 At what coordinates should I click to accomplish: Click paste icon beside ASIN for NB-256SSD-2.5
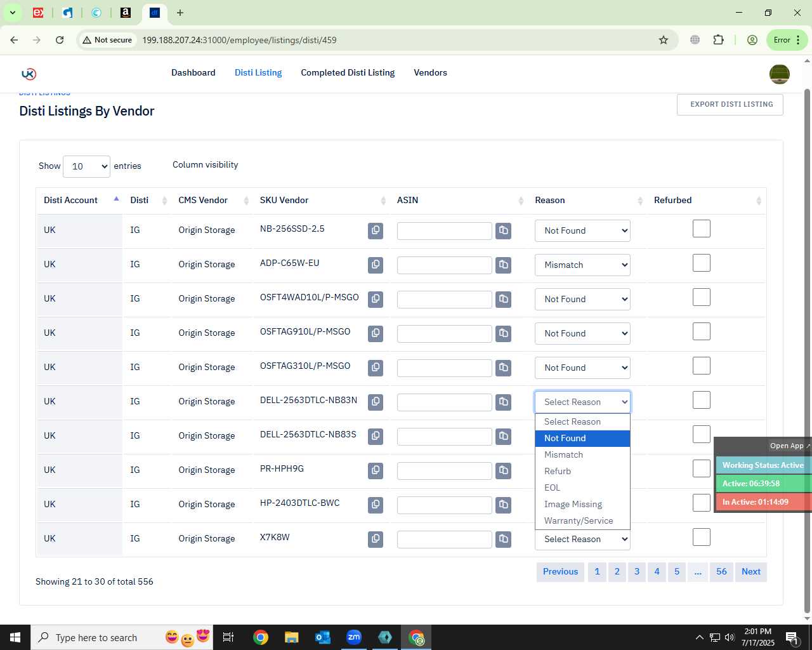[x=504, y=230]
